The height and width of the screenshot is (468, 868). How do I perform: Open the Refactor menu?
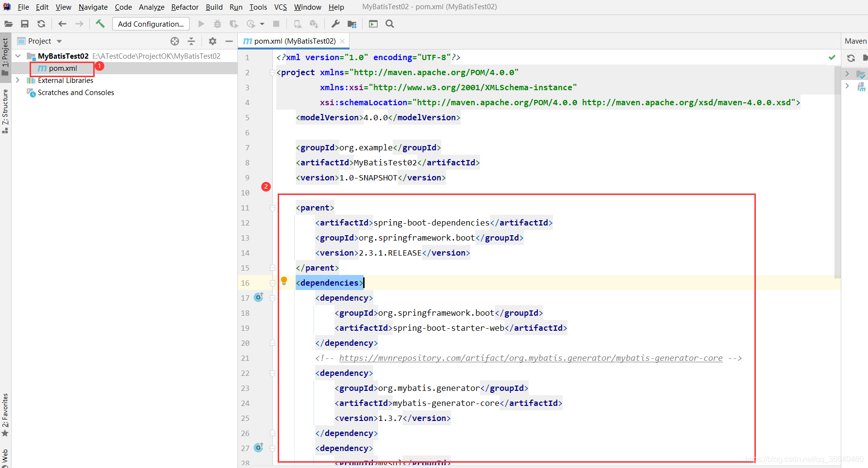tap(185, 7)
